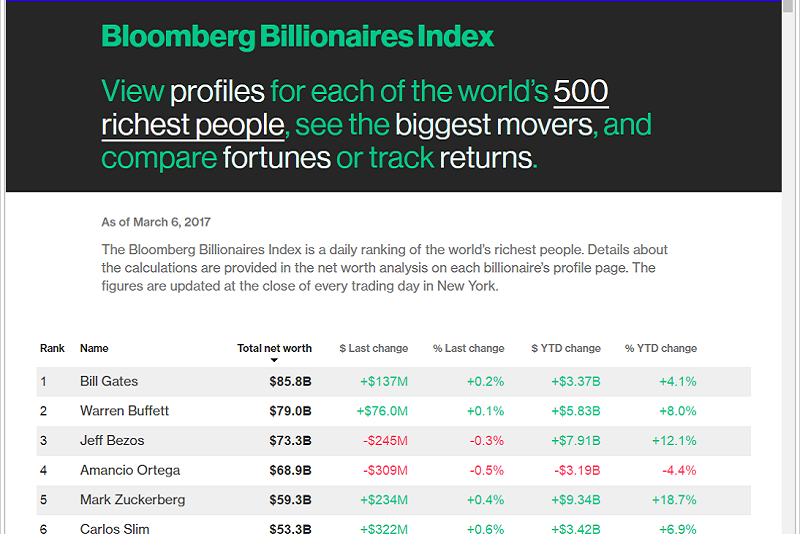Image resolution: width=800 pixels, height=534 pixels.
Task: Select Jeff Bezos in the list
Action: click(112, 441)
